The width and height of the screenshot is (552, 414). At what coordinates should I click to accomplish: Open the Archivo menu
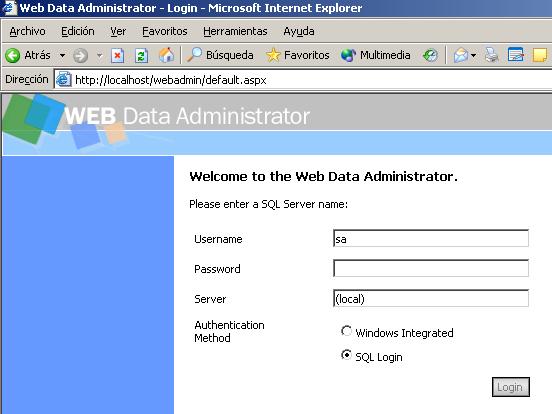click(x=27, y=31)
